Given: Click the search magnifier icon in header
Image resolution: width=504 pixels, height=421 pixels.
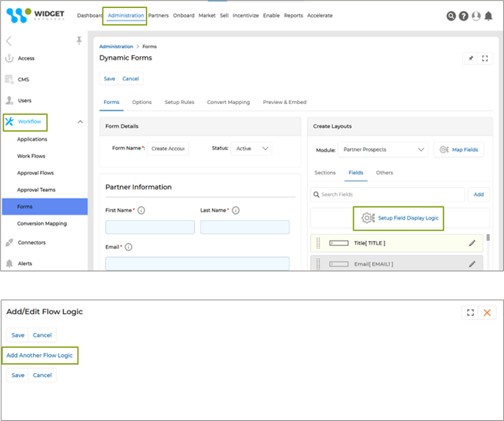Looking at the screenshot, I should (451, 15).
